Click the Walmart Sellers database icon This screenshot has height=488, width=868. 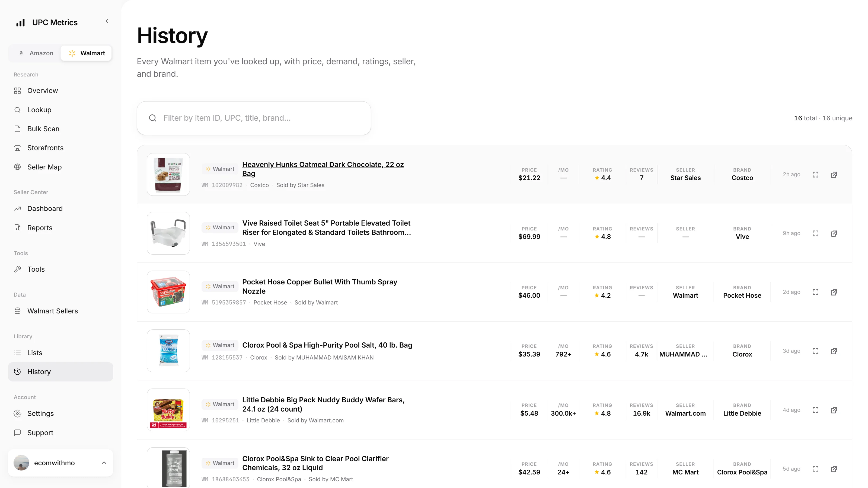[18, 311]
